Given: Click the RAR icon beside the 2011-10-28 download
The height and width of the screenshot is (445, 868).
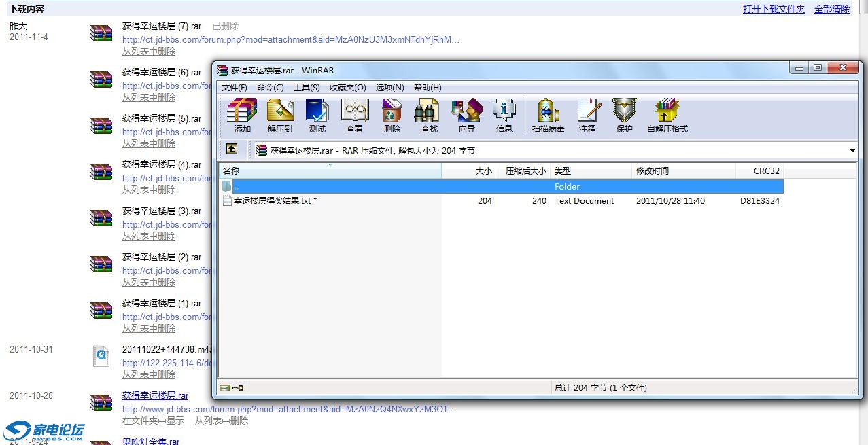Looking at the screenshot, I should click(101, 402).
